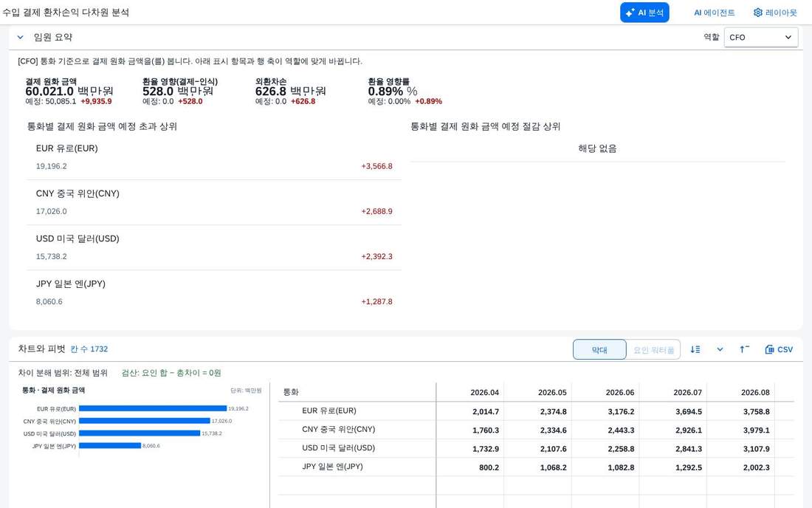This screenshot has height=508, width=812.
Task: Switch to 요인 워터폴 view
Action: tap(653, 349)
